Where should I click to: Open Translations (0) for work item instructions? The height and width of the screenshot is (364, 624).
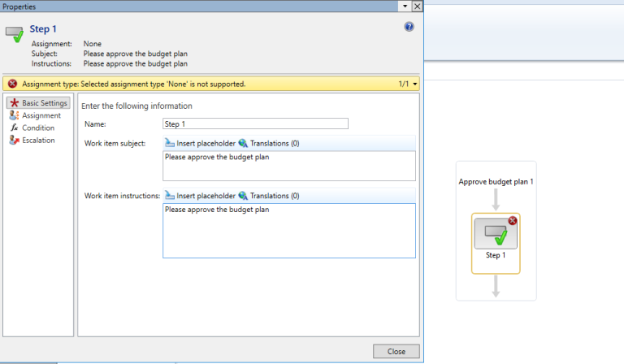[x=269, y=196]
